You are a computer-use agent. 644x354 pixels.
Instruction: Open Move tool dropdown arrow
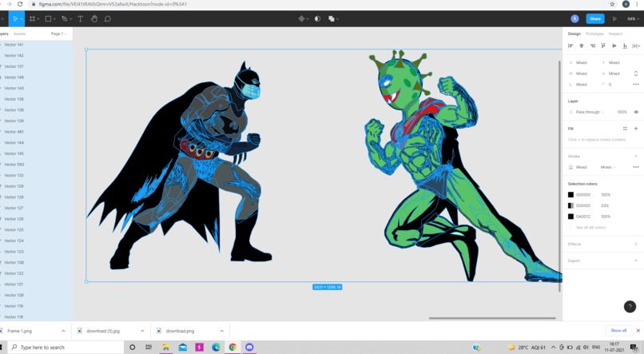(x=22, y=19)
